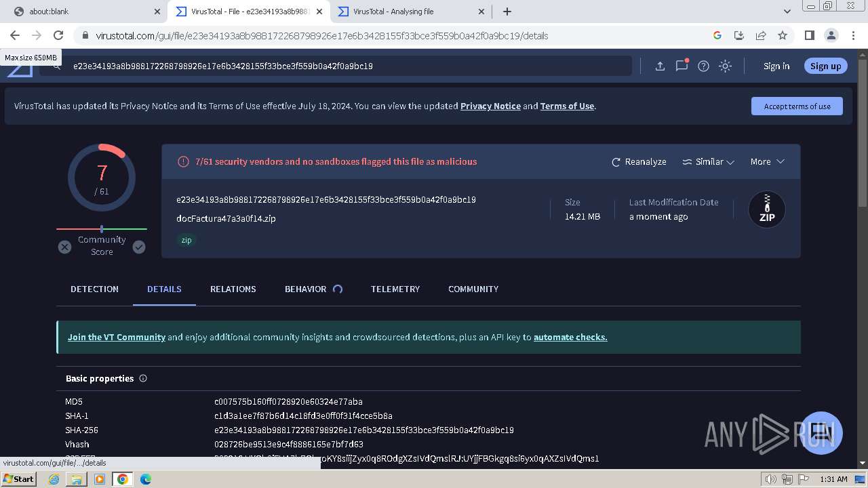Screen dimensions: 868x488
Task: Select the SHA-1 hash value
Action: [303, 415]
